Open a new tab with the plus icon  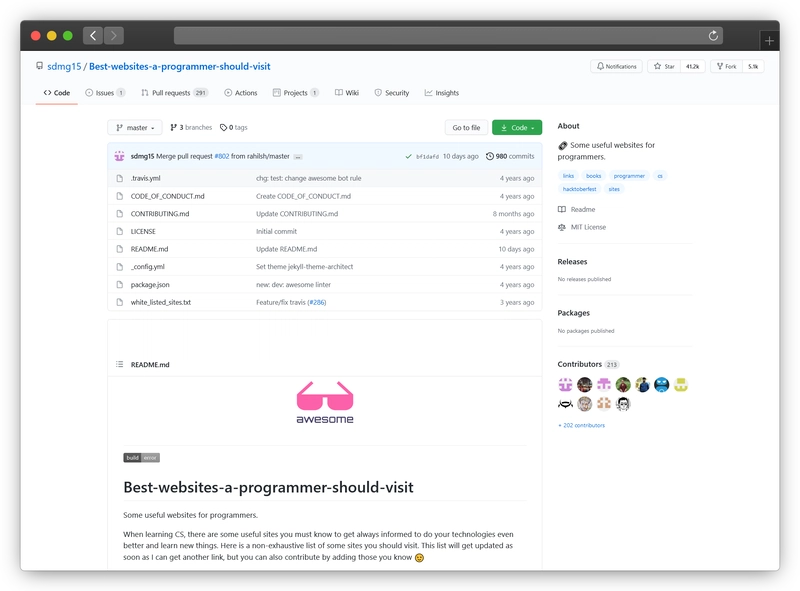click(x=769, y=40)
